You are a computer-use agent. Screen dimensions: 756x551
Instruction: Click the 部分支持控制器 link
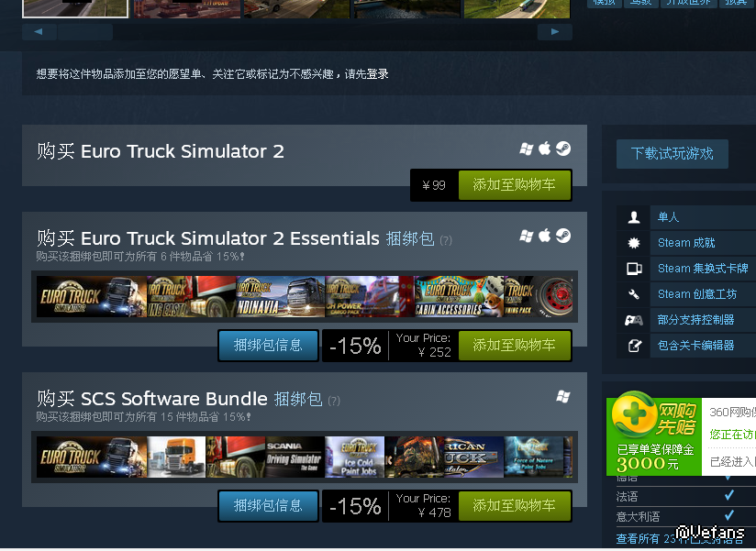(695, 320)
